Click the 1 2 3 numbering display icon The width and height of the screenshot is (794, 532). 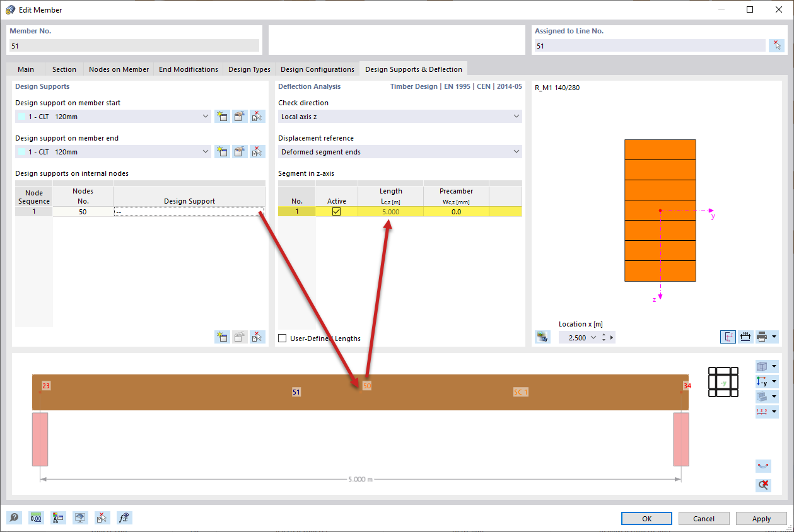[762, 412]
